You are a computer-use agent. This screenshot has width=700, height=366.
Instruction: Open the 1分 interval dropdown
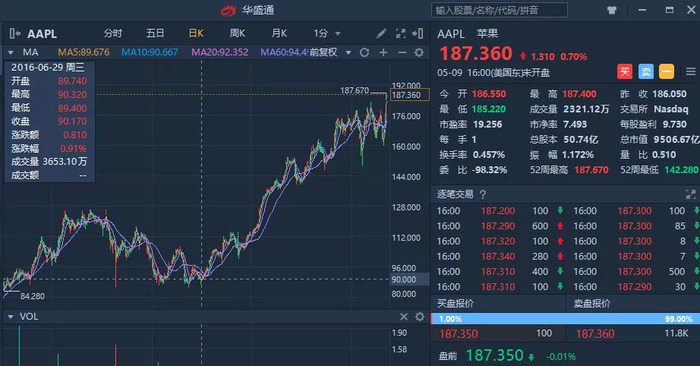click(x=326, y=33)
